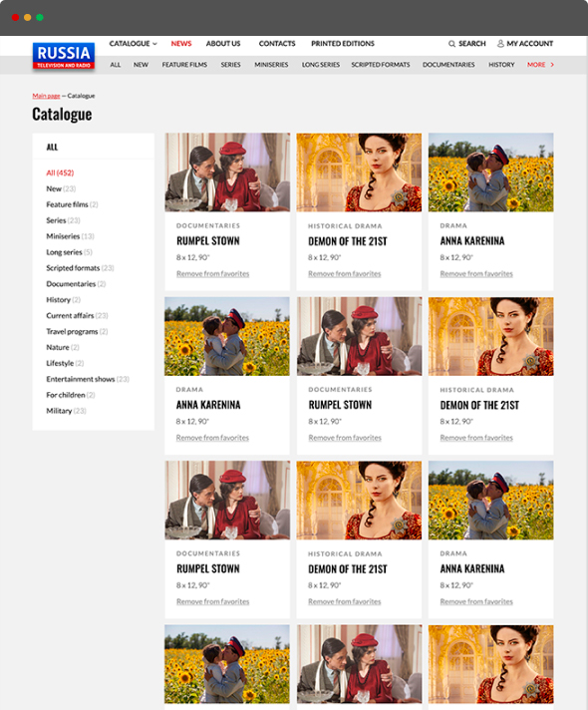Open the Anna Karenina sunflower thumbnail in the top row
The width and height of the screenshot is (588, 710).
click(490, 173)
